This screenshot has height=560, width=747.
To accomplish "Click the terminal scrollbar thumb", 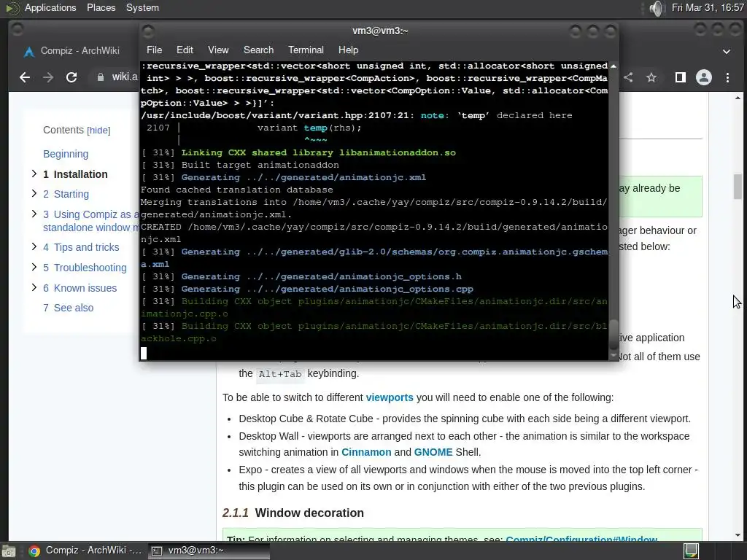I will pyautogui.click(x=614, y=335).
